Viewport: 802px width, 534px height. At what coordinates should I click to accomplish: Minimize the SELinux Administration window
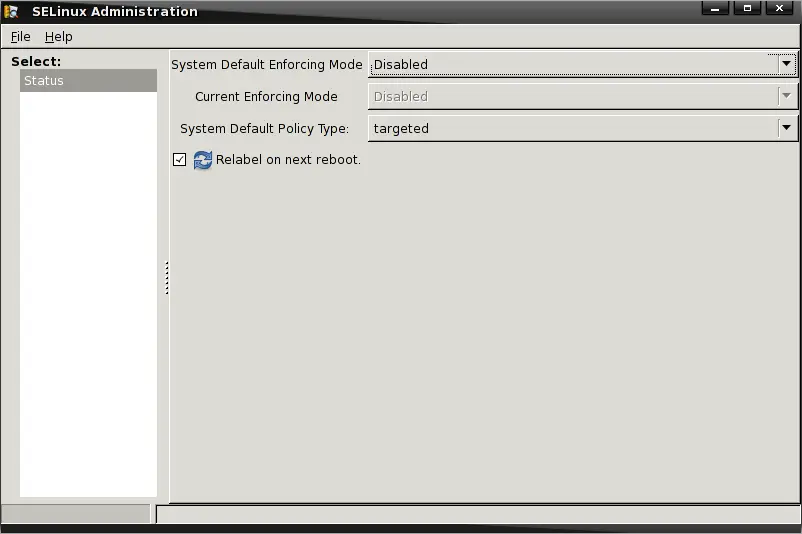pos(715,9)
